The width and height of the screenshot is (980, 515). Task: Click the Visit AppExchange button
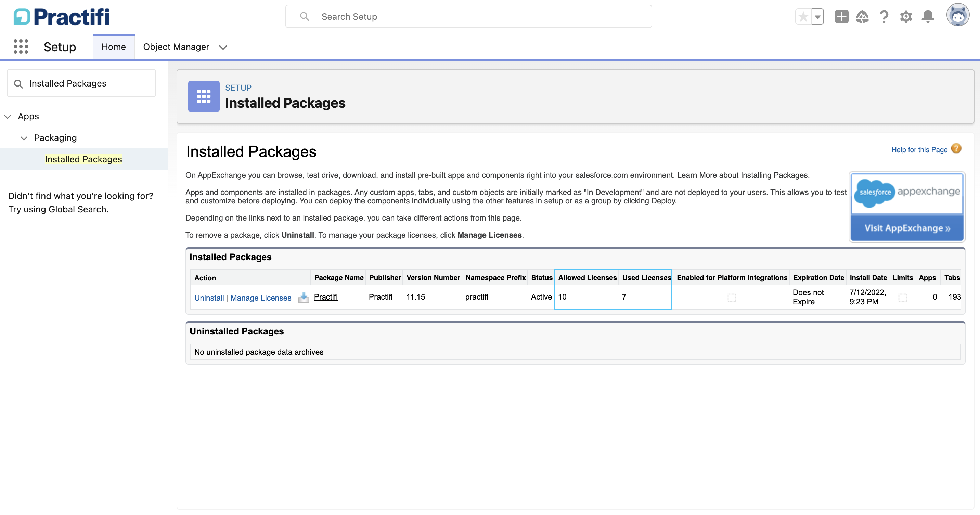coord(907,228)
